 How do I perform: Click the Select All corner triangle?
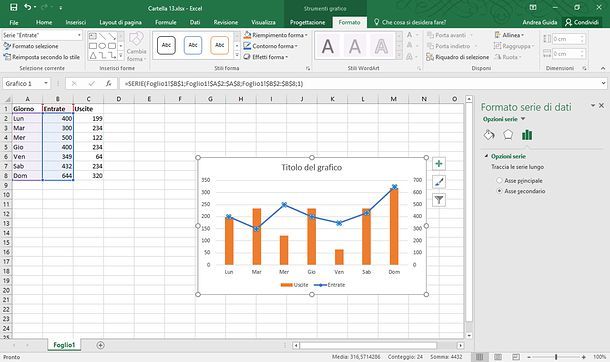click(7, 99)
